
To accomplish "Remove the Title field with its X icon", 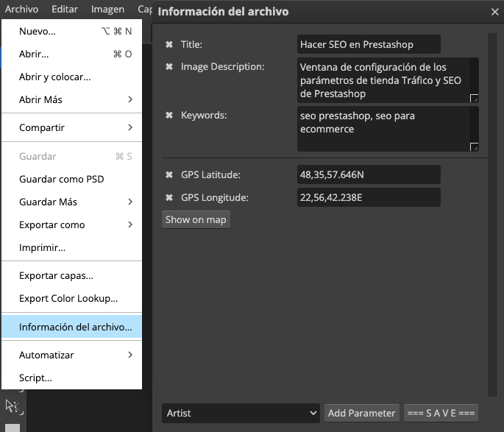I will pyautogui.click(x=169, y=44).
